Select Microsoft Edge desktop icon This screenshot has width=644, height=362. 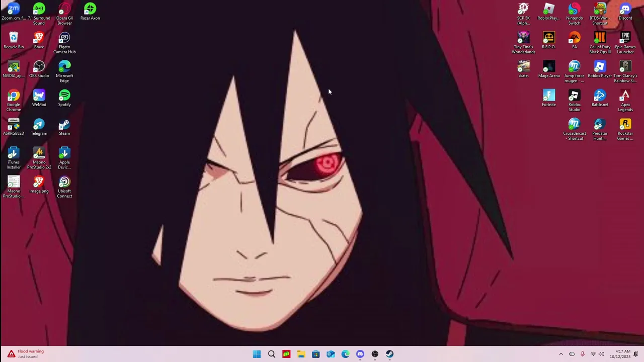pyautogui.click(x=64, y=72)
